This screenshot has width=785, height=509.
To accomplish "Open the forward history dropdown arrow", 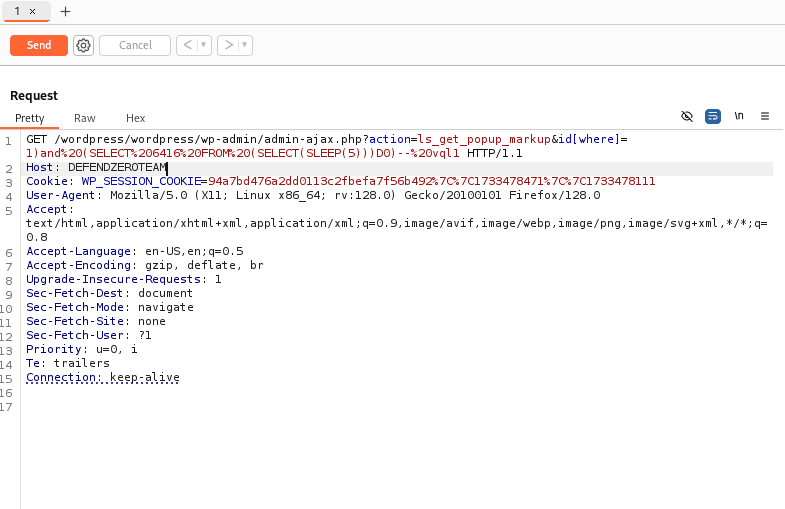I will (245, 45).
